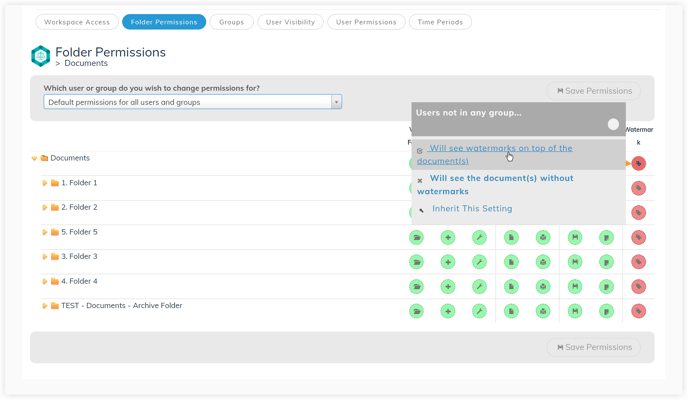Image resolution: width=688 pixels, height=400 pixels.
Task: Expand the 2. Folder 2 tree arrow
Action: coord(44,207)
